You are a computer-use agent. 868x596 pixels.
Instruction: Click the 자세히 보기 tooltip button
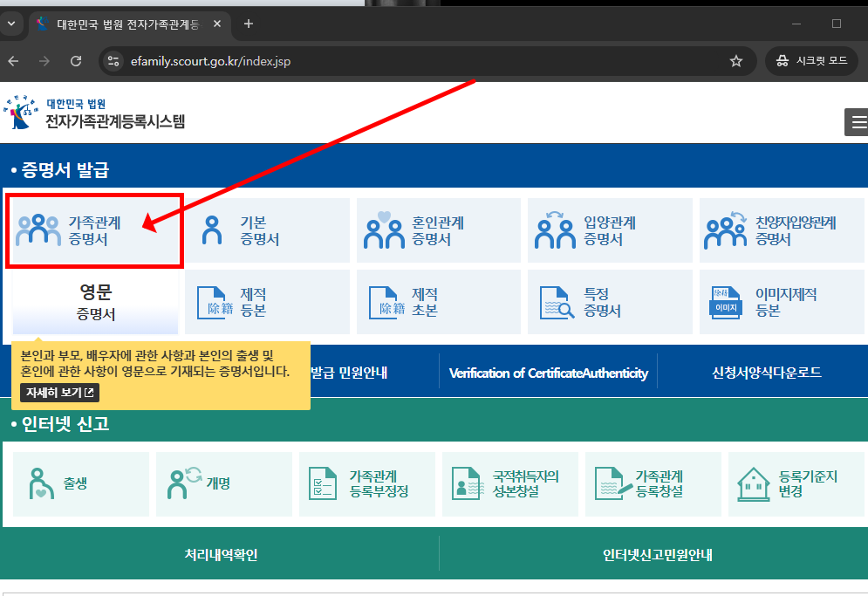60,393
